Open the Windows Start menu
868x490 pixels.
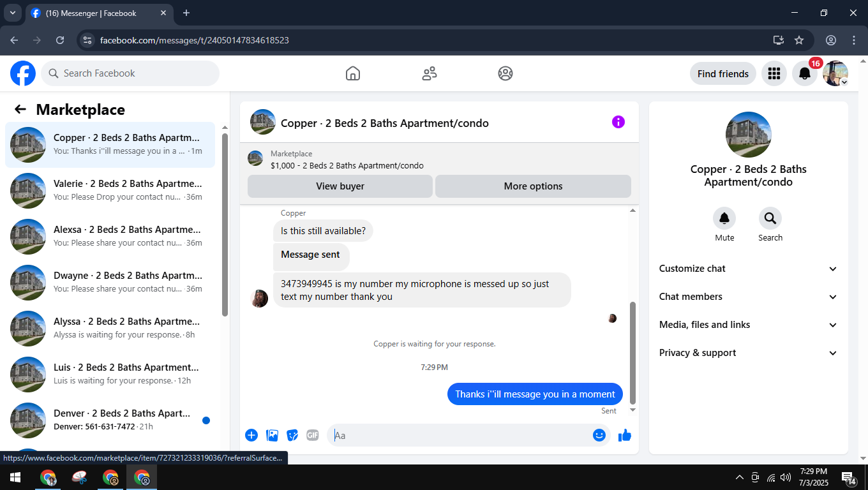coord(15,477)
